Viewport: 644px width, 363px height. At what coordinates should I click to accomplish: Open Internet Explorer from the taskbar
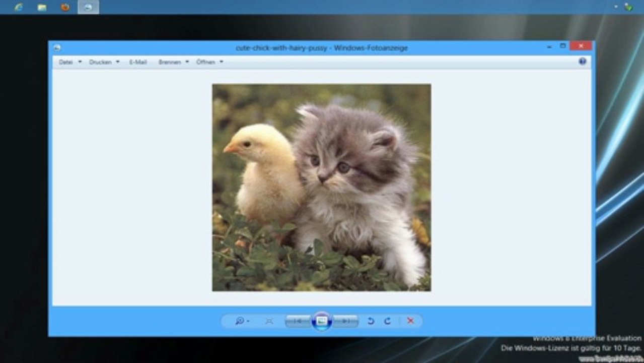[19, 7]
